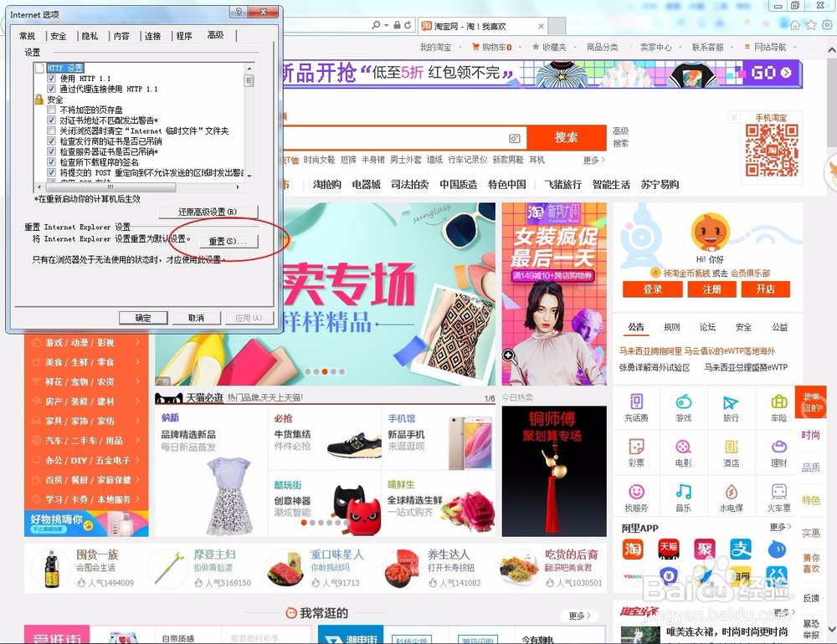Open the 天猫 Tmall app icon
Viewport: 837px width, 644px height.
668,549
